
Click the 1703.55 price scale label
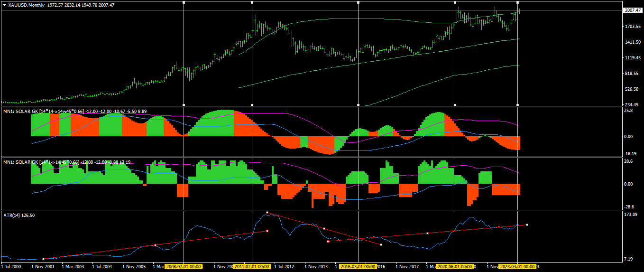pos(632,26)
